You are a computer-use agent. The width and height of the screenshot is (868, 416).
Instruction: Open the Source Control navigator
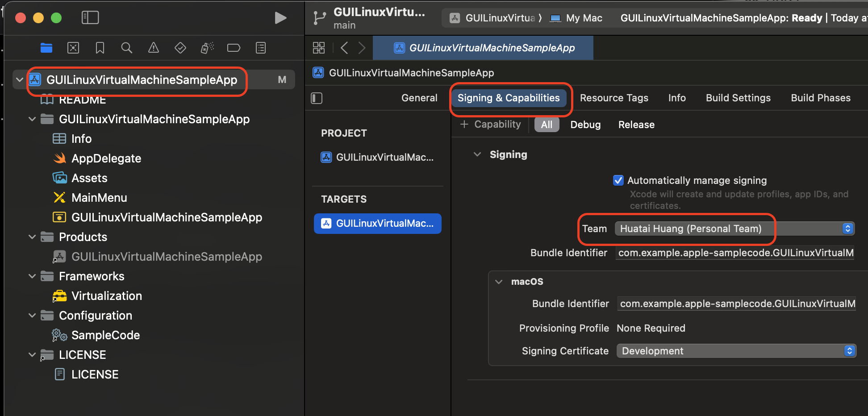coord(73,48)
